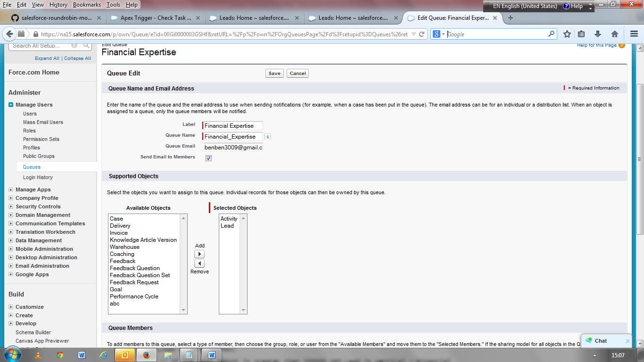Image resolution: width=644 pixels, height=362 pixels.
Task: Open the Firefox hamburger menu
Action: (634, 34)
